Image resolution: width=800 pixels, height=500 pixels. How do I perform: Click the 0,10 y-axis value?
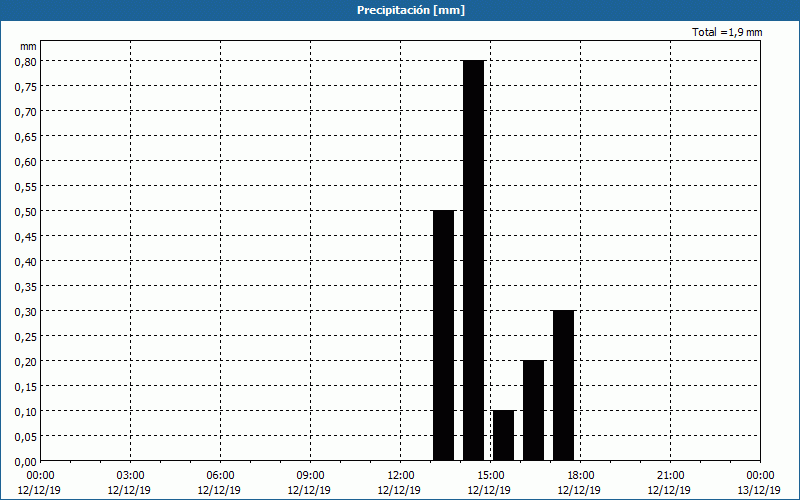click(26, 412)
